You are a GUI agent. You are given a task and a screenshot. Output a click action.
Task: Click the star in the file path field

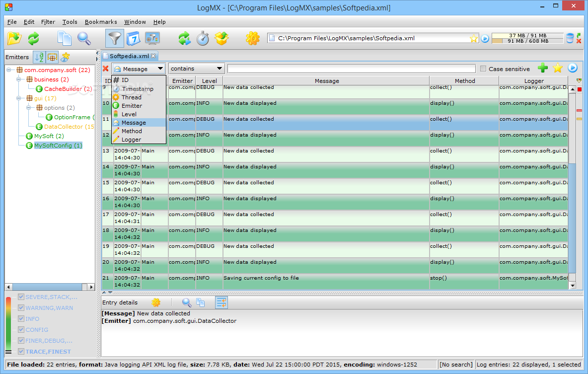pyautogui.click(x=474, y=38)
